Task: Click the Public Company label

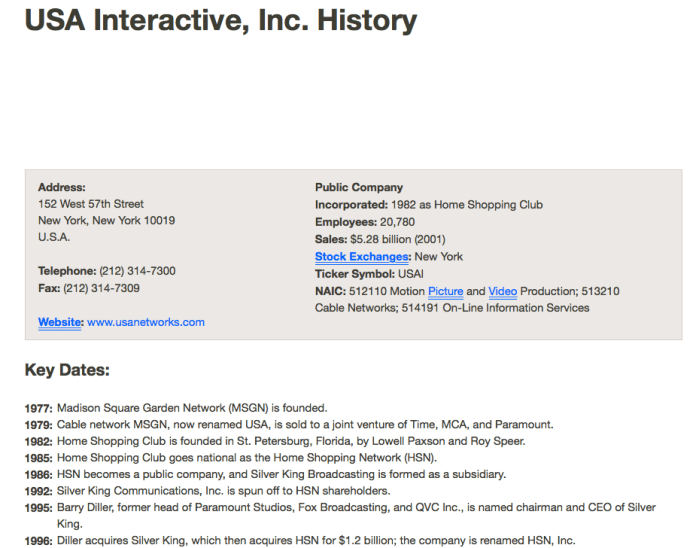Action: [x=359, y=187]
